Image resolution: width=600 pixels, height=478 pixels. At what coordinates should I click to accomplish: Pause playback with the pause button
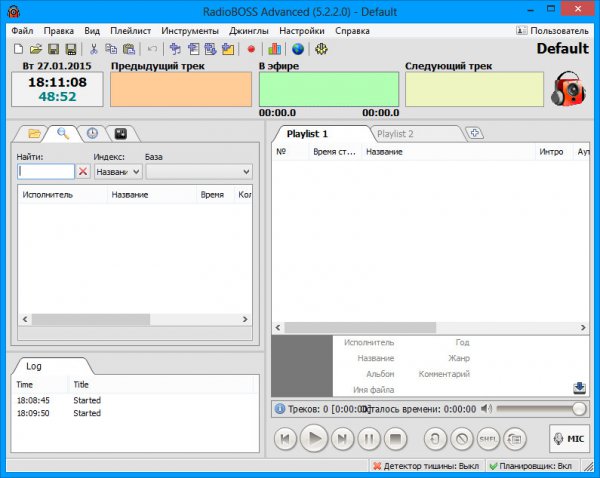pos(368,439)
